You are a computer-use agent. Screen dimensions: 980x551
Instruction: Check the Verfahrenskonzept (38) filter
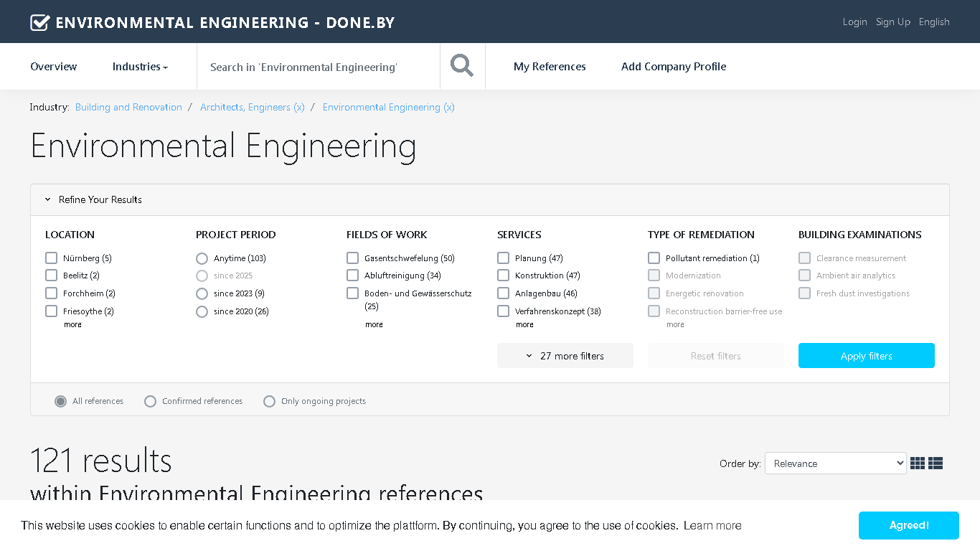(503, 311)
